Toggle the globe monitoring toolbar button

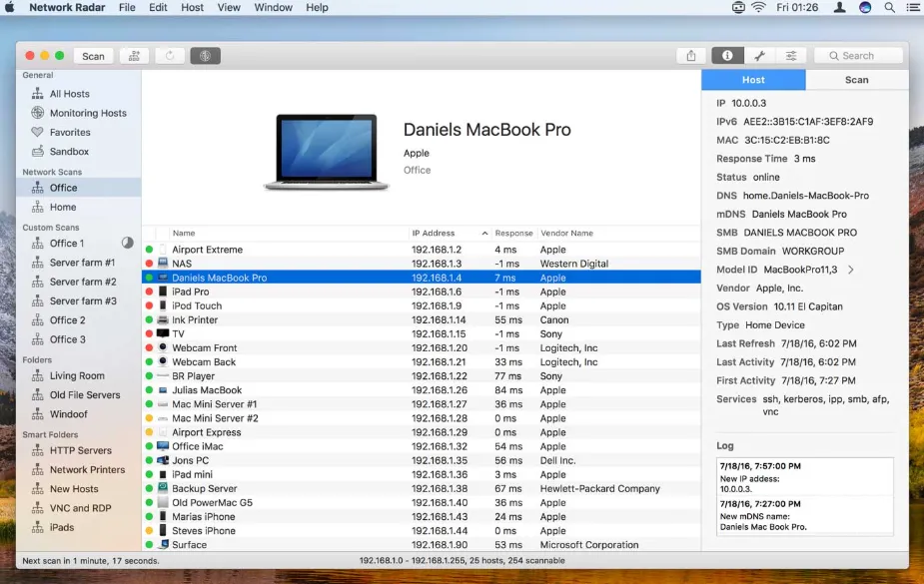205,56
